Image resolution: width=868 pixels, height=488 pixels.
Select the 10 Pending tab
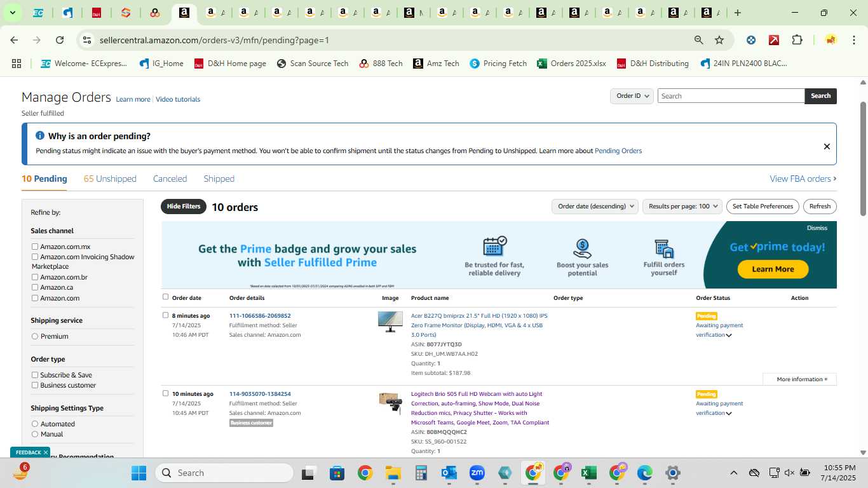pos(44,179)
